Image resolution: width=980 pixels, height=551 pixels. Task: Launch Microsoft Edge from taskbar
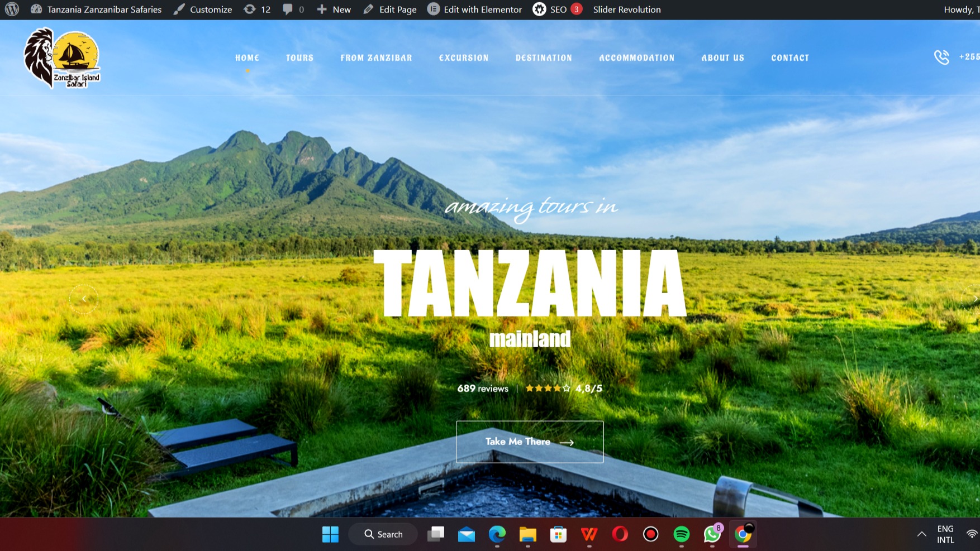(497, 534)
